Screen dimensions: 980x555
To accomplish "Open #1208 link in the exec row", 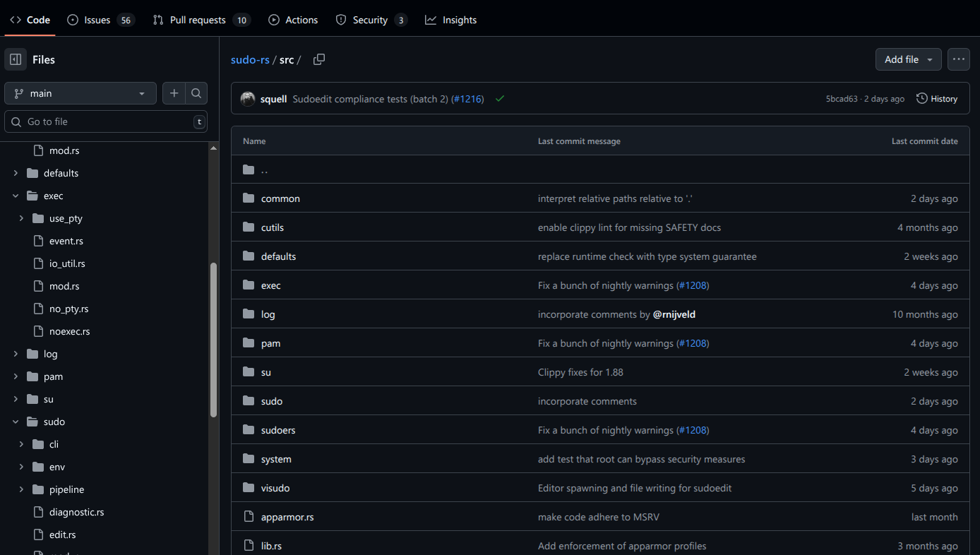I will pyautogui.click(x=693, y=285).
